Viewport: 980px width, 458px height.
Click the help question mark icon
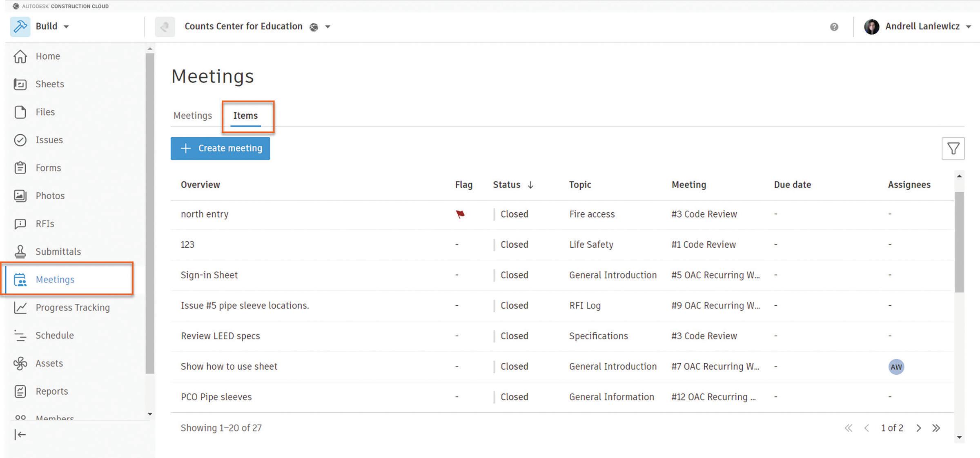coord(834,27)
